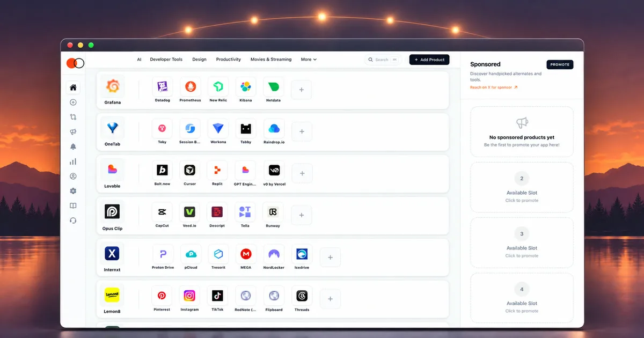Click the bell notifications sidebar icon
The width and height of the screenshot is (644, 338).
pos(73,146)
